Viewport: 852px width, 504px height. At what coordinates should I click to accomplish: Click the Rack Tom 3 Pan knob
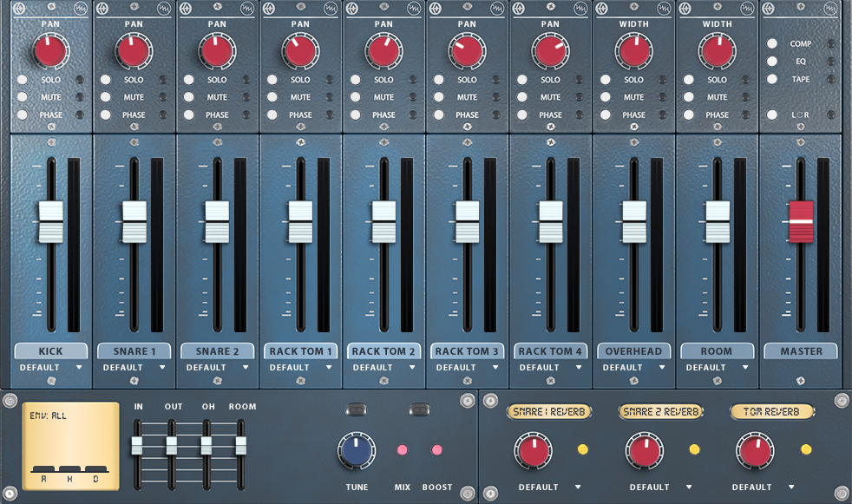click(467, 52)
